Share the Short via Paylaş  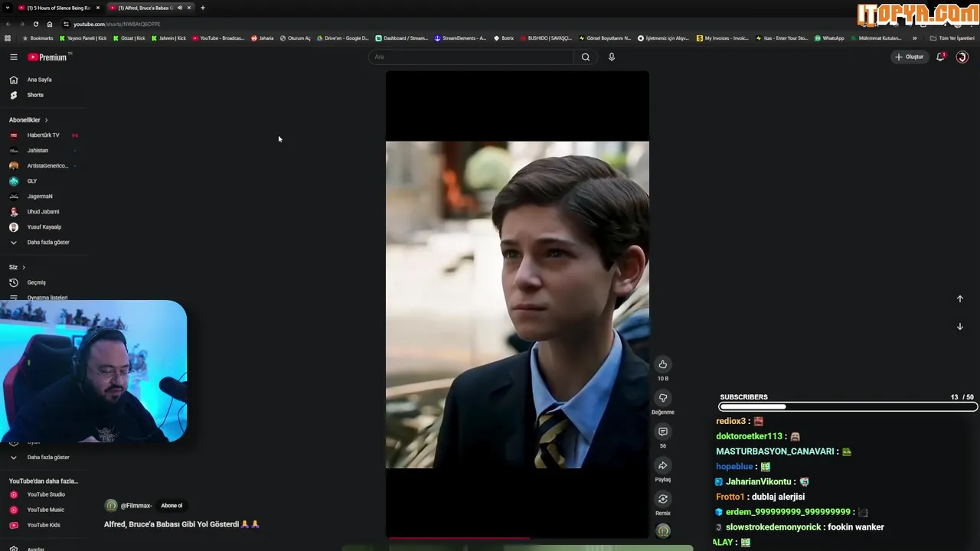coord(663,465)
